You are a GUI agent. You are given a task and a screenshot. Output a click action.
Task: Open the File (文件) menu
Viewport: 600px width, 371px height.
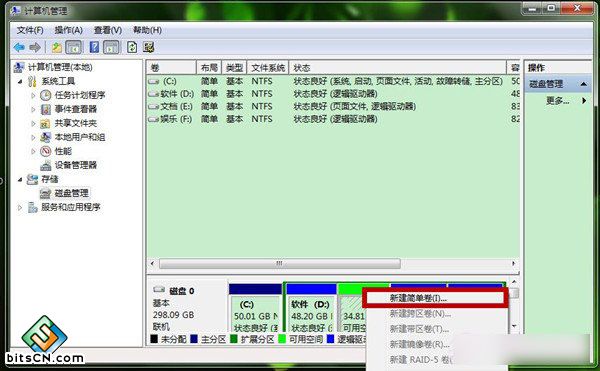[30, 30]
